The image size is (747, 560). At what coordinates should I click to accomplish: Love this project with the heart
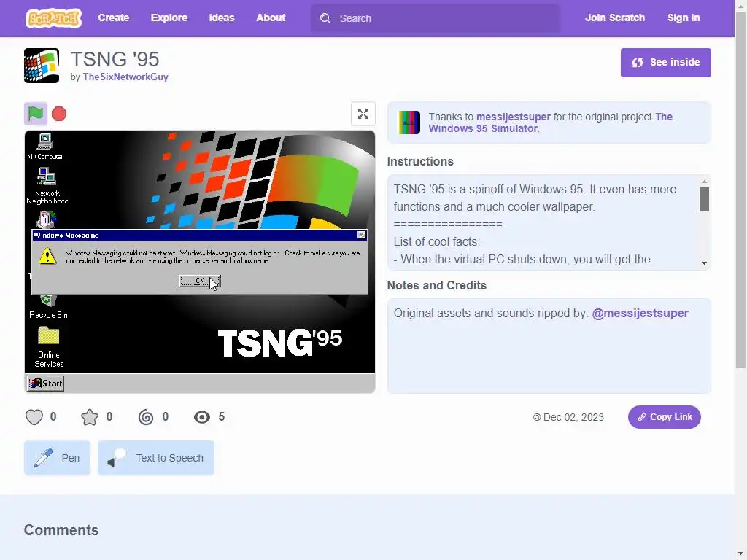[34, 417]
